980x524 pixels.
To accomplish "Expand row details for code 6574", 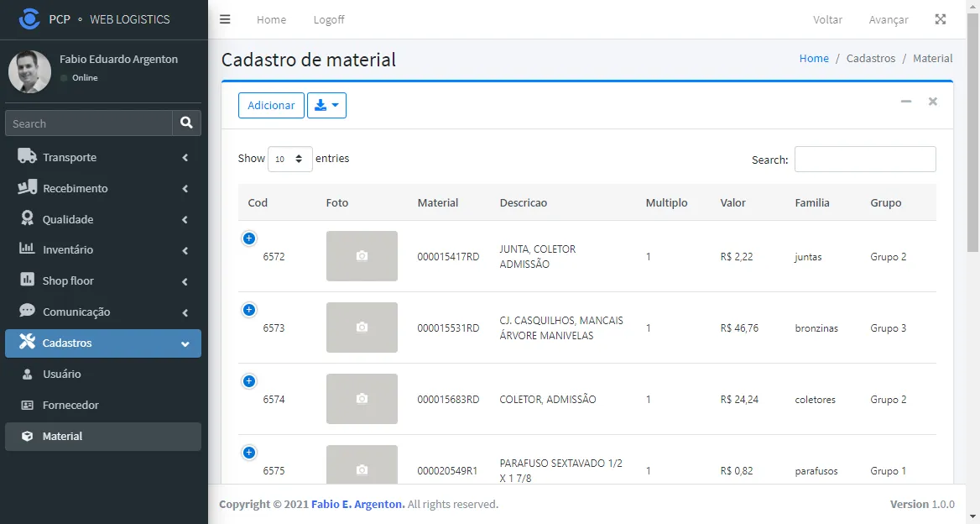I will pos(248,380).
